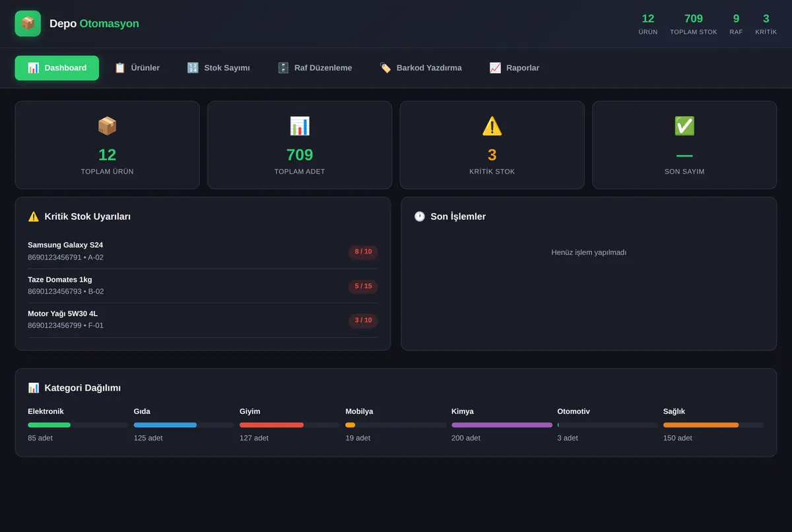Image resolution: width=792 pixels, height=532 pixels.
Task: Click the cabinet icon beside Raf Düzenleme
Action: click(283, 68)
